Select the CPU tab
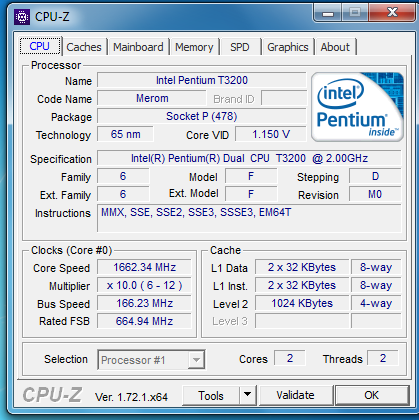The width and height of the screenshot is (419, 420). pos(40,46)
